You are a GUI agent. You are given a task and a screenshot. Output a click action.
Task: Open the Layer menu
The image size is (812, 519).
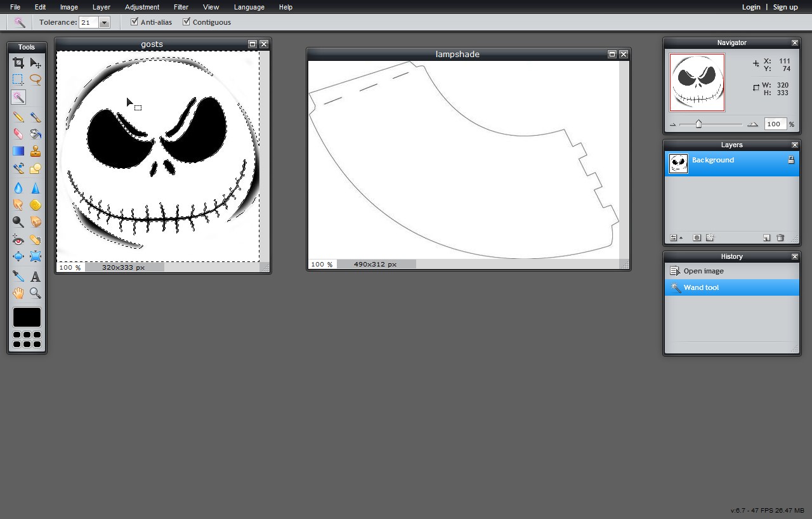point(101,7)
